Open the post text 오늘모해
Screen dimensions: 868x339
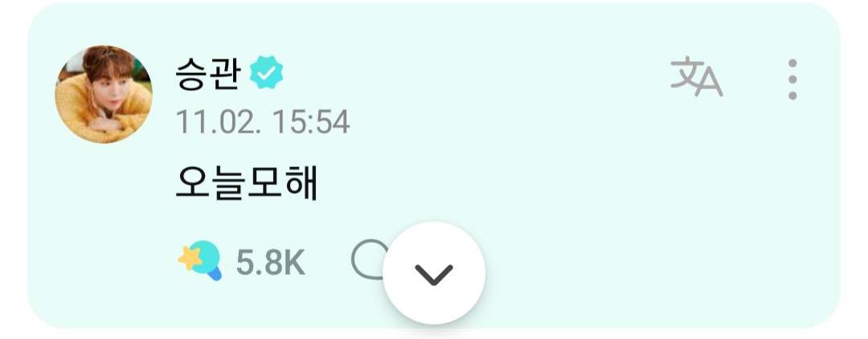[x=247, y=183]
